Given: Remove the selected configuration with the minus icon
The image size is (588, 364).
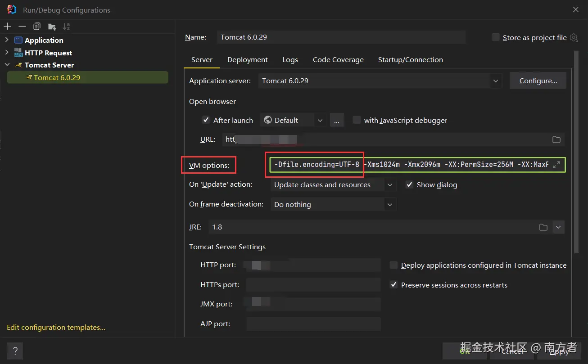Looking at the screenshot, I should click(22, 27).
